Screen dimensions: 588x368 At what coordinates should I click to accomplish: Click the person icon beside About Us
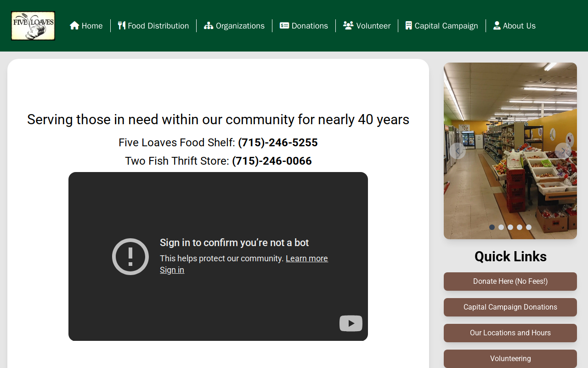tap(497, 25)
